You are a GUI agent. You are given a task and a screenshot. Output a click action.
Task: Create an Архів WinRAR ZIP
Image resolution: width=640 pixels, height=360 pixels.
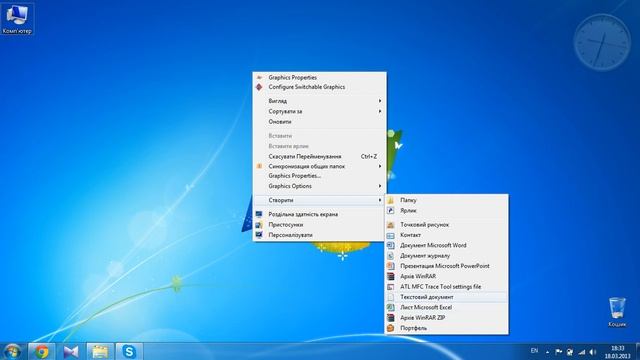447,318
